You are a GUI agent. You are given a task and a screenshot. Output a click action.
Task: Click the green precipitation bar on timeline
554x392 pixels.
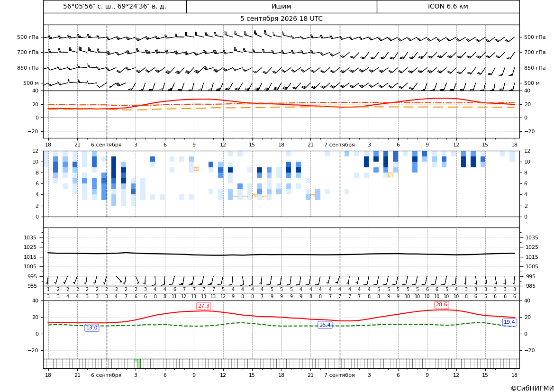[x=137, y=364]
